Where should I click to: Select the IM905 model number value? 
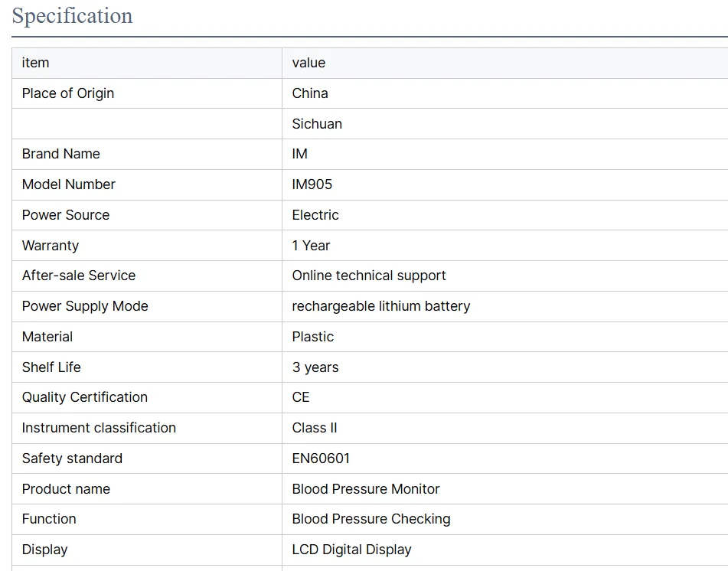[x=312, y=184]
